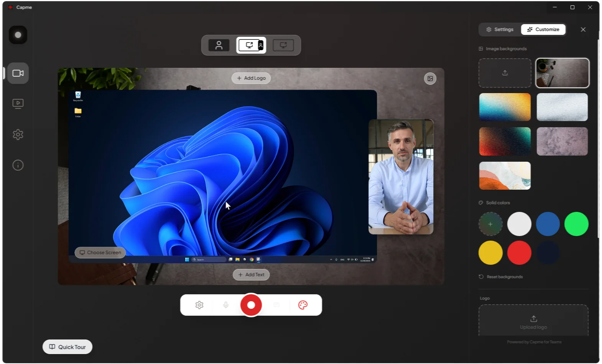Open sidebar settings gear

18,134
